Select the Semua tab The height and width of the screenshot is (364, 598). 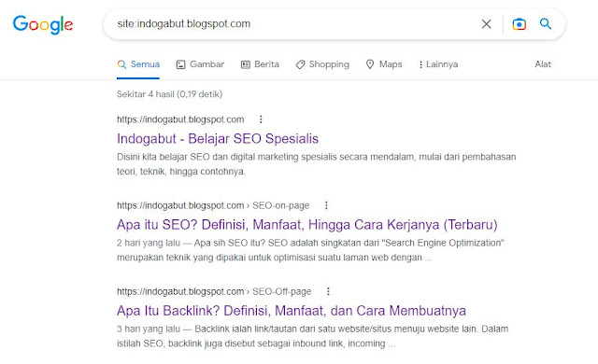[x=138, y=64]
